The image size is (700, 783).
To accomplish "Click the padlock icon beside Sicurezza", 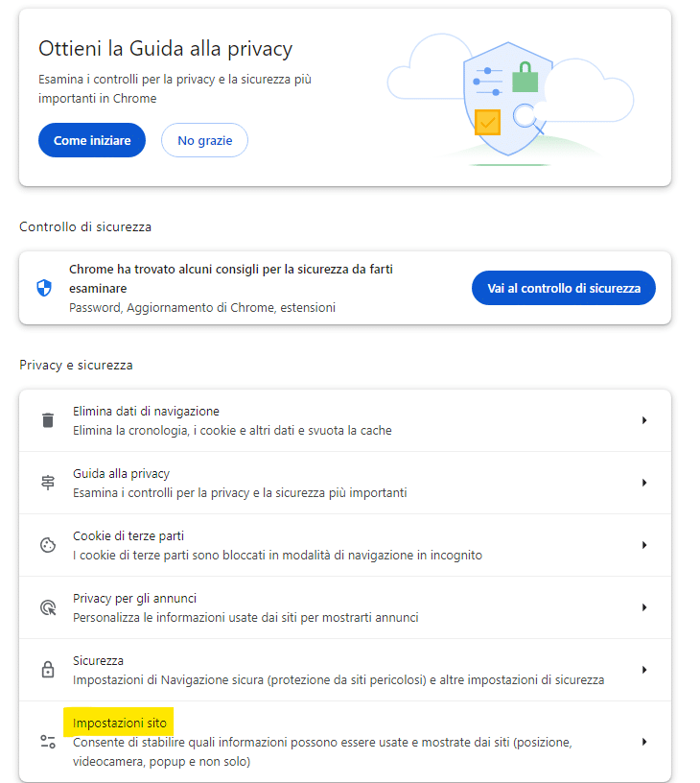I will [48, 669].
